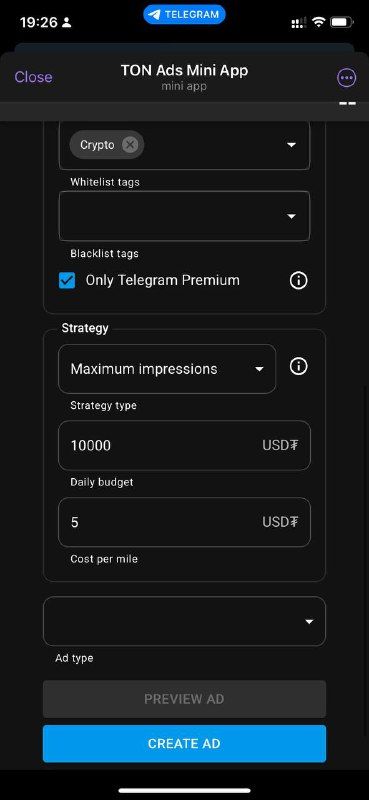Close the TON Ads Mini App
Viewport: 369px width, 800px height.
(x=33, y=77)
